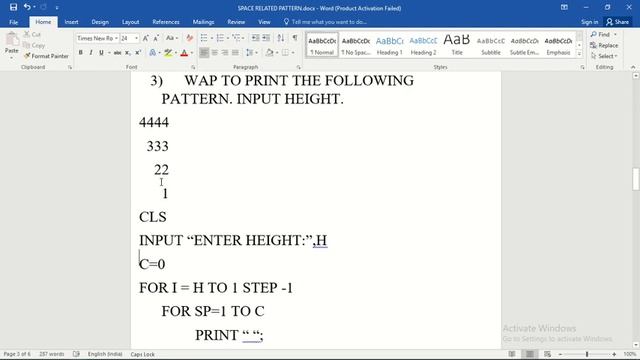Align paragraph text to the left
Viewport: 640px width, 360px height.
204,53
